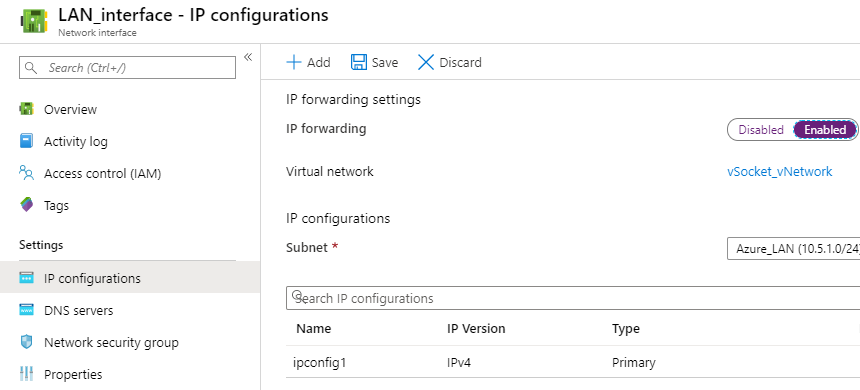The width and height of the screenshot is (860, 390).
Task: Collapse the sidebar with the double chevron
Action: pos(248,57)
